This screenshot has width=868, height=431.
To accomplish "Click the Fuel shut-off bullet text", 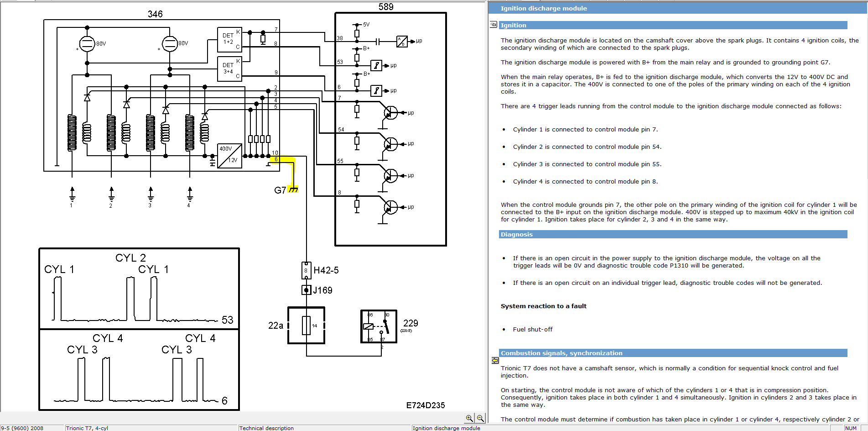I will click(532, 329).
